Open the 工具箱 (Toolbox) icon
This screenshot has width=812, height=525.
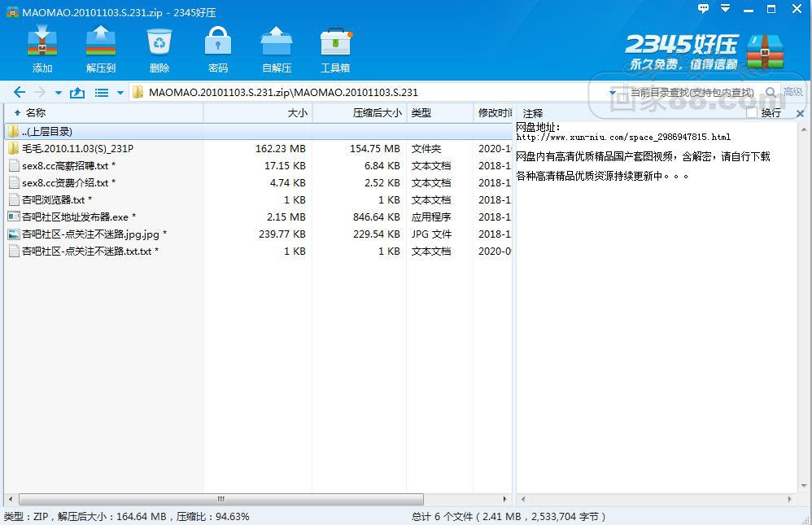pos(335,42)
